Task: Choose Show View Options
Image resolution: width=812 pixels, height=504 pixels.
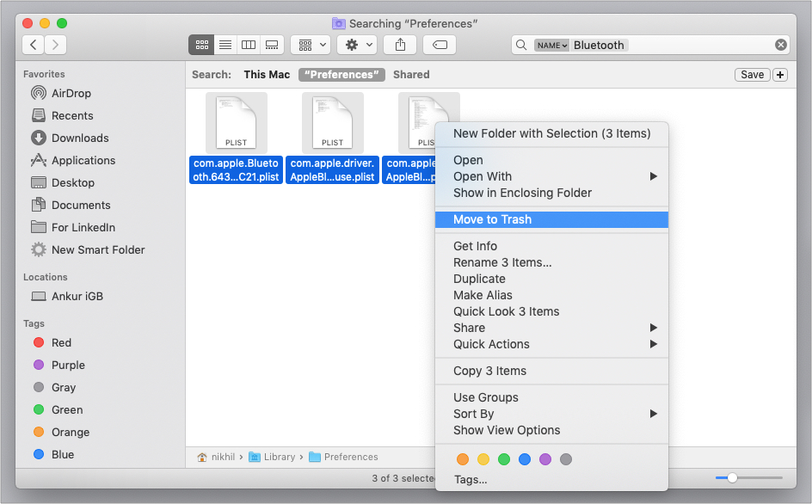Action: (551, 430)
